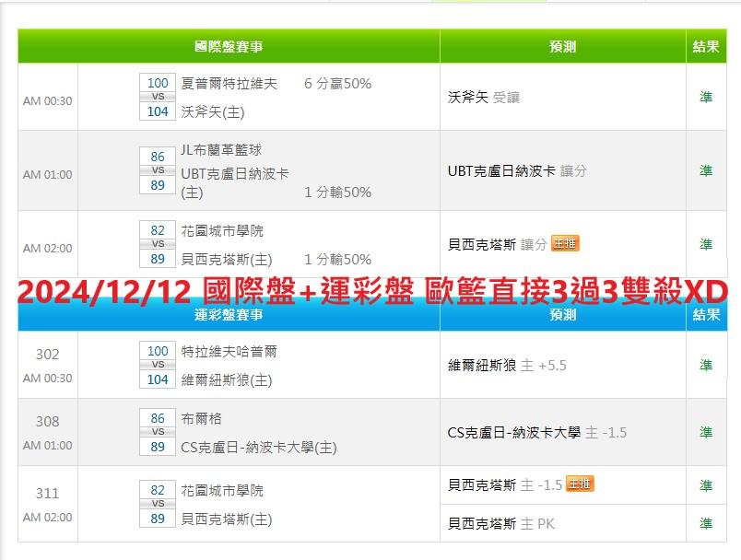
Task: Click 準 result for 沃斧矢 受讓
Action: pyautogui.click(x=706, y=98)
